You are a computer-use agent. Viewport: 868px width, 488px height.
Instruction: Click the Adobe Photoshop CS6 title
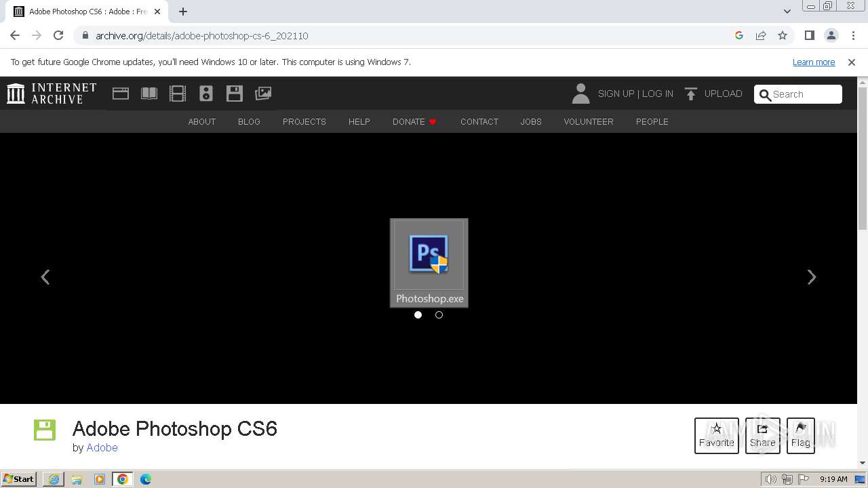175,428
